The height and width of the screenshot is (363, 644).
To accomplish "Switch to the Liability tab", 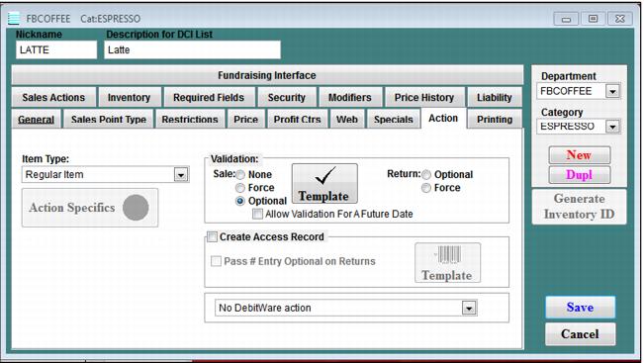I will point(495,98).
